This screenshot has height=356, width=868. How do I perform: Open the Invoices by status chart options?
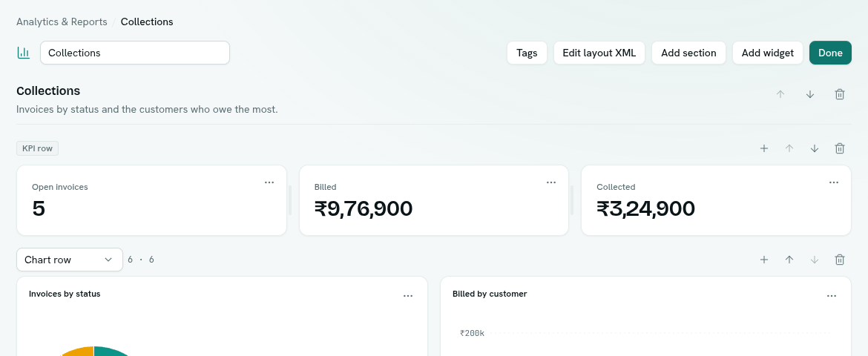pos(408,296)
